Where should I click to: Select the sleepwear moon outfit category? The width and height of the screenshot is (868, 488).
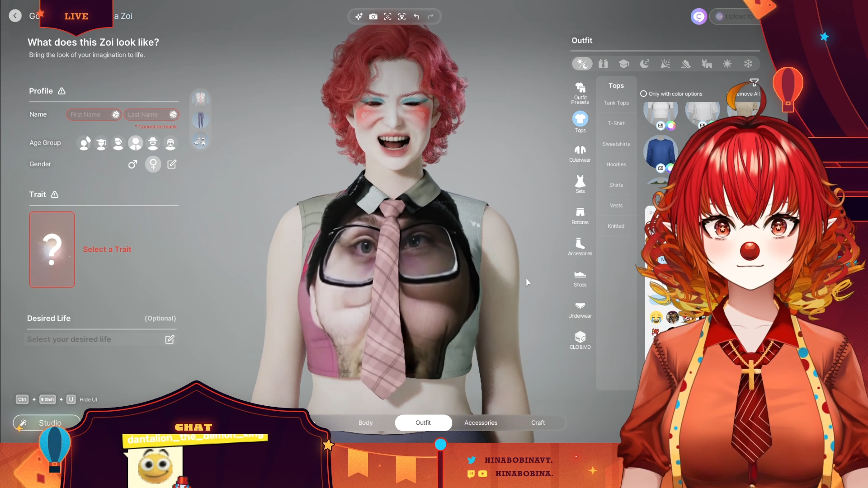click(x=645, y=64)
